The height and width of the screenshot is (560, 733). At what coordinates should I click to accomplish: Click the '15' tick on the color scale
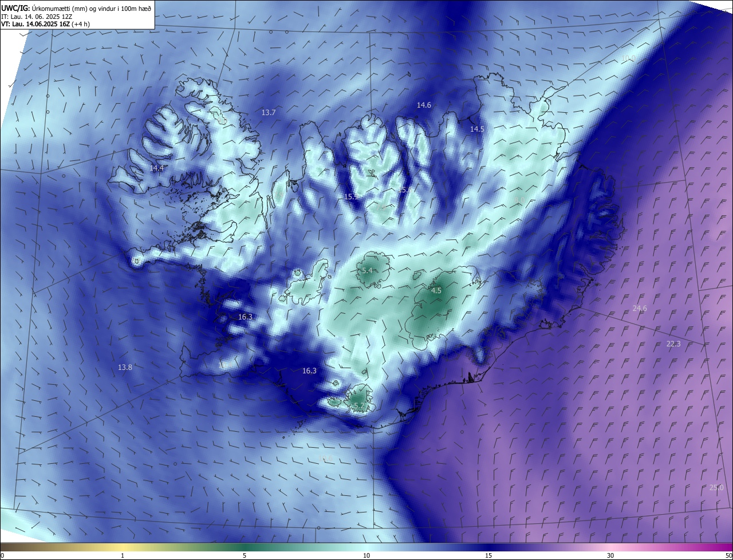coord(488,555)
